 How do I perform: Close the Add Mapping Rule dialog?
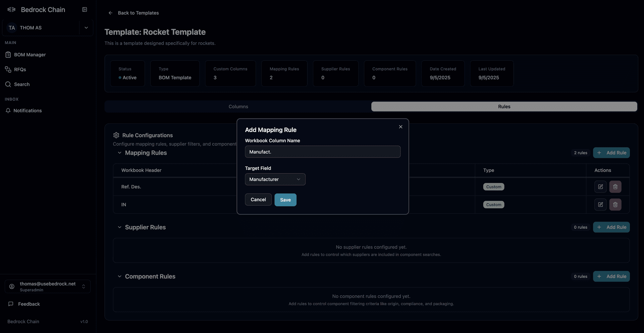400,127
